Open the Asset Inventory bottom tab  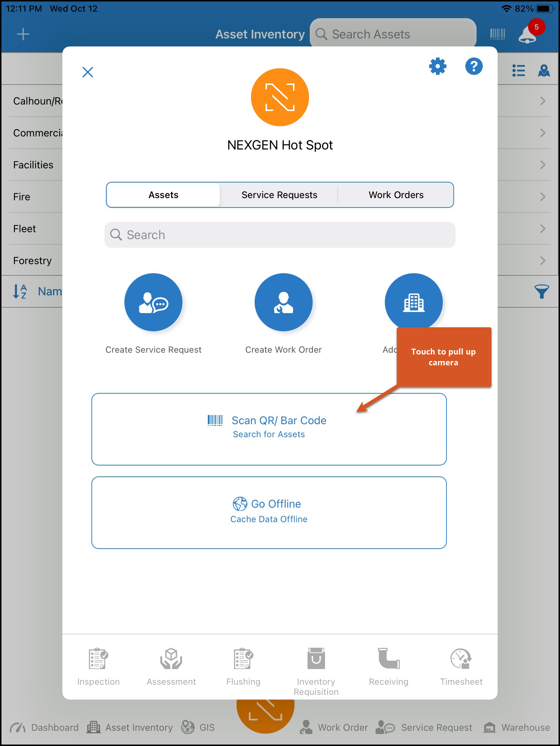tap(129, 727)
